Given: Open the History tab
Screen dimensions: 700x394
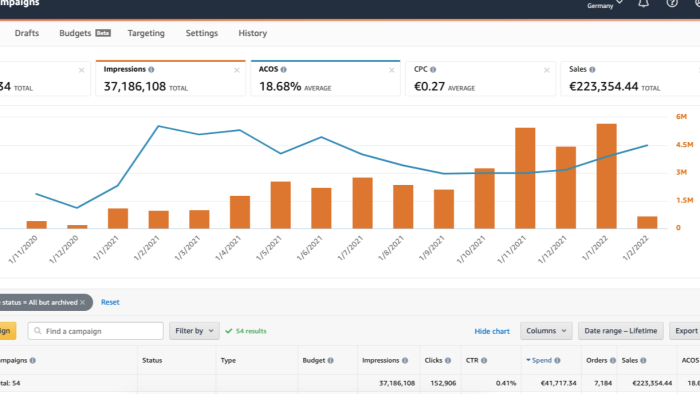Looking at the screenshot, I should 253,33.
